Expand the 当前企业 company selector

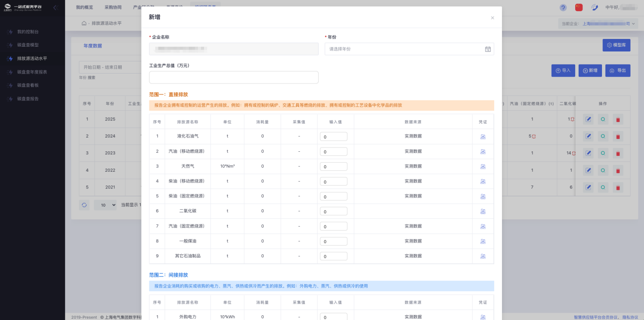click(x=598, y=24)
